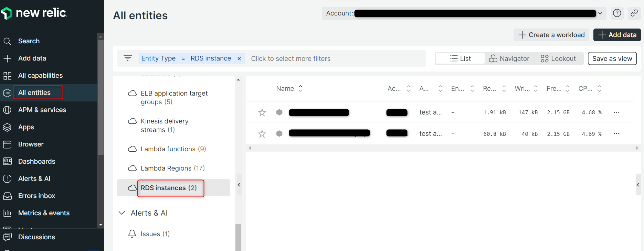Sort by Re... column
This screenshot has width=644, height=251.
495,89
